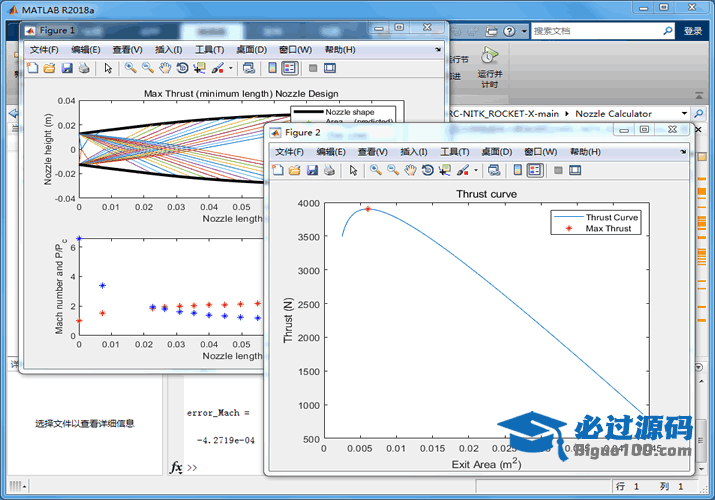The width and height of the screenshot is (715, 500).
Task: Click 运行并计时 run and time button
Action: (x=489, y=67)
